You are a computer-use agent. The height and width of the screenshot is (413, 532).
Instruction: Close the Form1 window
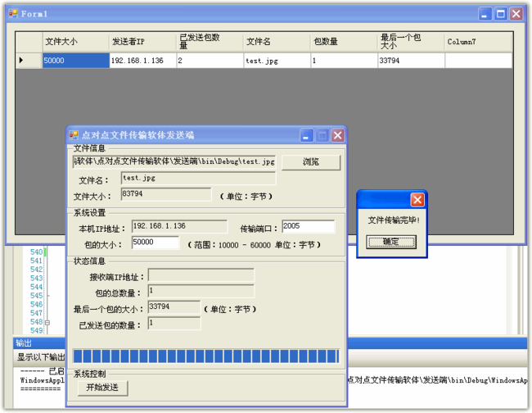coord(516,14)
